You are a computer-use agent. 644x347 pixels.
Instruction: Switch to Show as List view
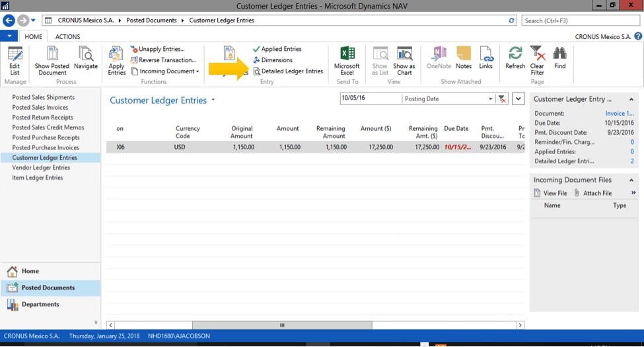[380, 61]
